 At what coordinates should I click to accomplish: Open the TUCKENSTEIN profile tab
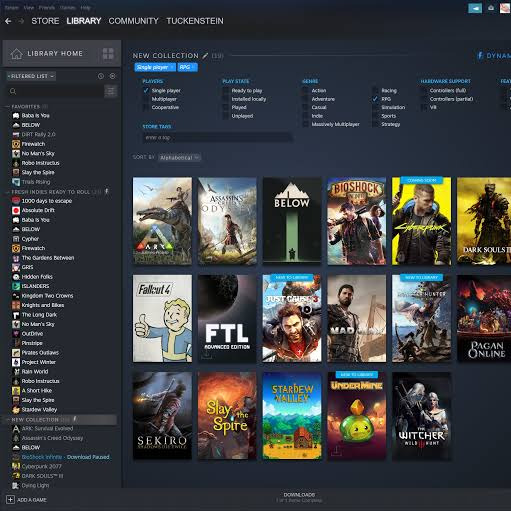click(x=195, y=21)
